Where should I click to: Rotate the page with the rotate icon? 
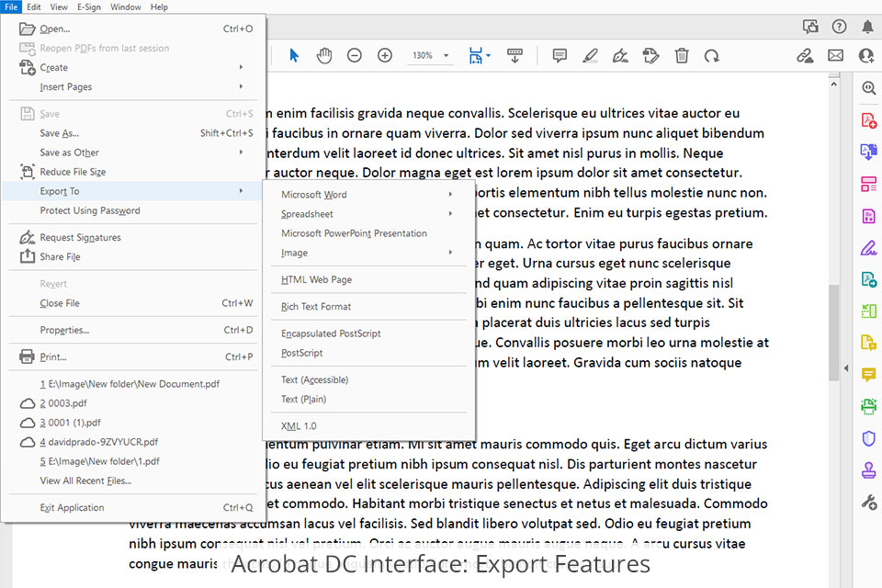tap(711, 55)
